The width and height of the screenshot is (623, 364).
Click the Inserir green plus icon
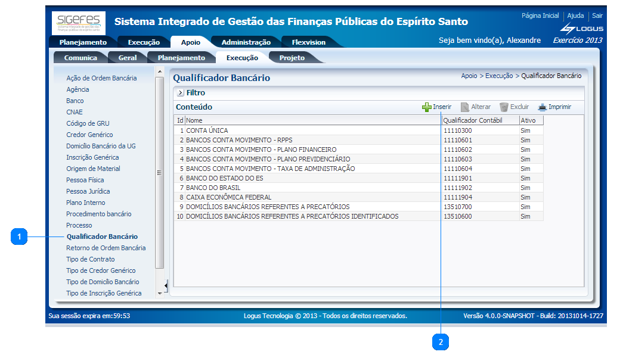pos(428,107)
